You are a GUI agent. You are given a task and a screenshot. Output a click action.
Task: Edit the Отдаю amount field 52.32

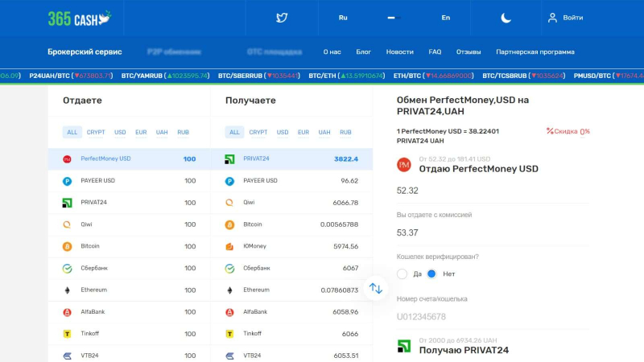click(x=493, y=191)
